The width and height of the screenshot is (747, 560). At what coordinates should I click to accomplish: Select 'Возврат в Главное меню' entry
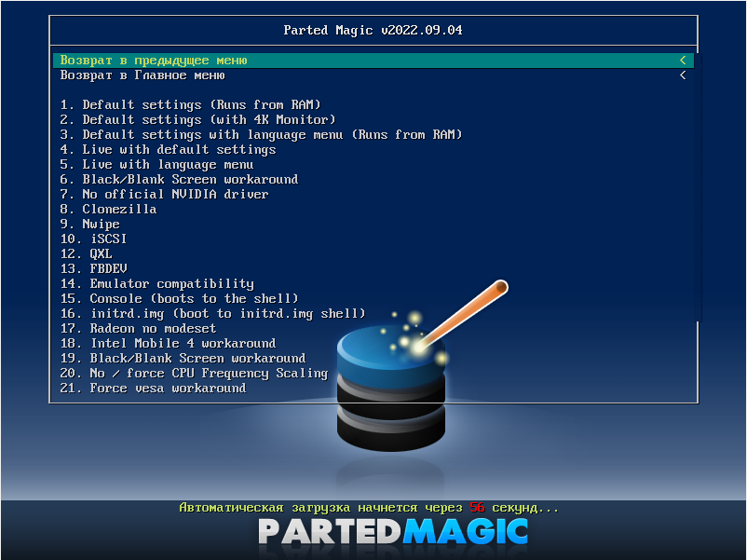click(x=143, y=75)
